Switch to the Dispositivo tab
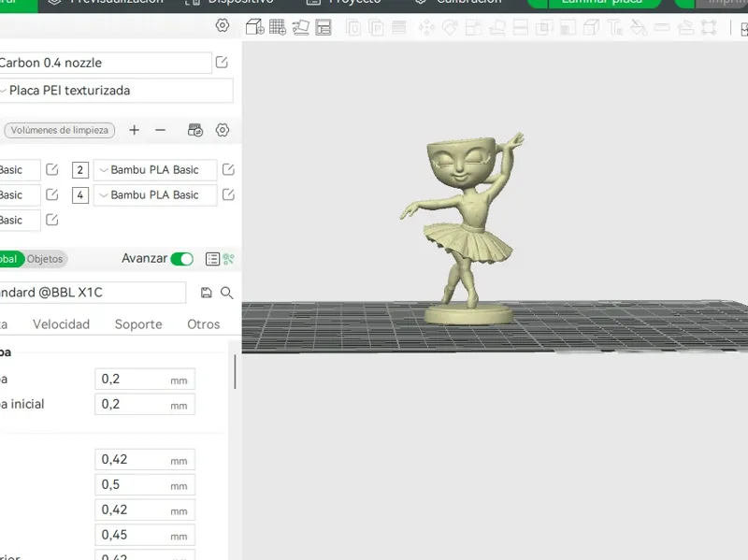The height and width of the screenshot is (560, 748). tap(229, 3)
